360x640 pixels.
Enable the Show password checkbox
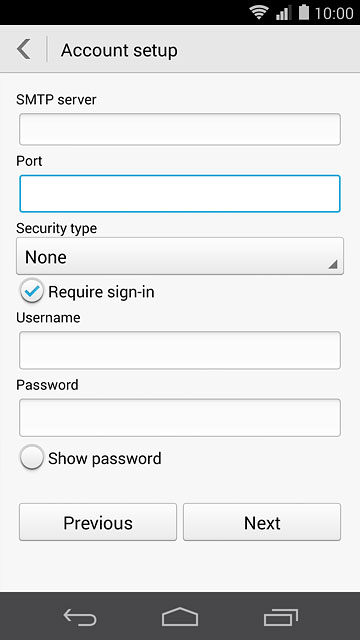tap(31, 457)
